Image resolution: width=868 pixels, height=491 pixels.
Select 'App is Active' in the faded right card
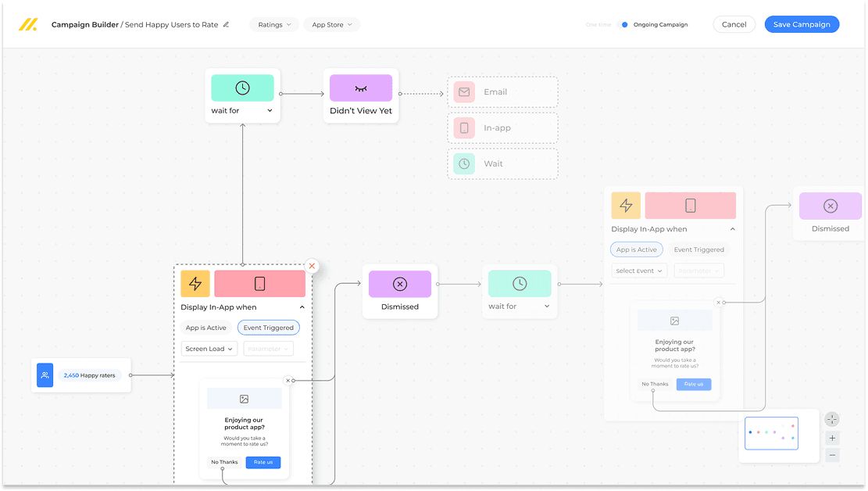click(x=637, y=249)
